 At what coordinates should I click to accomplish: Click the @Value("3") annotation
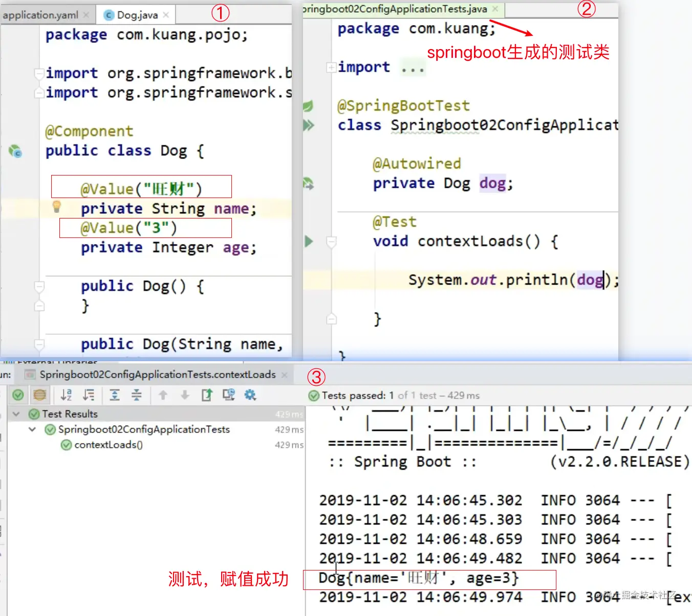click(x=128, y=228)
